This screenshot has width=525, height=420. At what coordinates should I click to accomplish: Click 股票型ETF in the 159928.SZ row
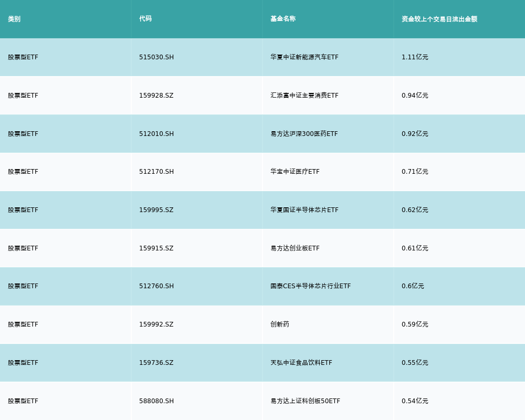[23, 96]
